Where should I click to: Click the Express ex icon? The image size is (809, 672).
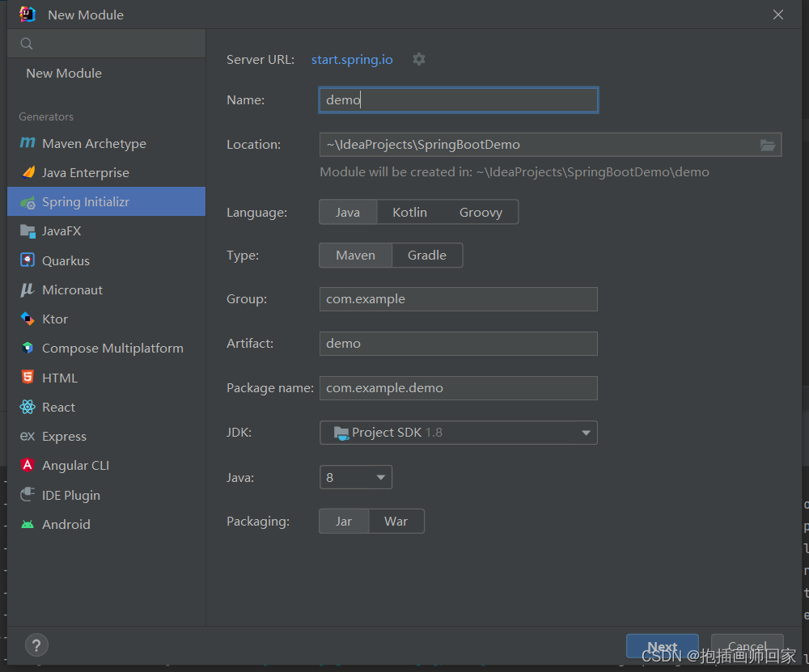[28, 437]
